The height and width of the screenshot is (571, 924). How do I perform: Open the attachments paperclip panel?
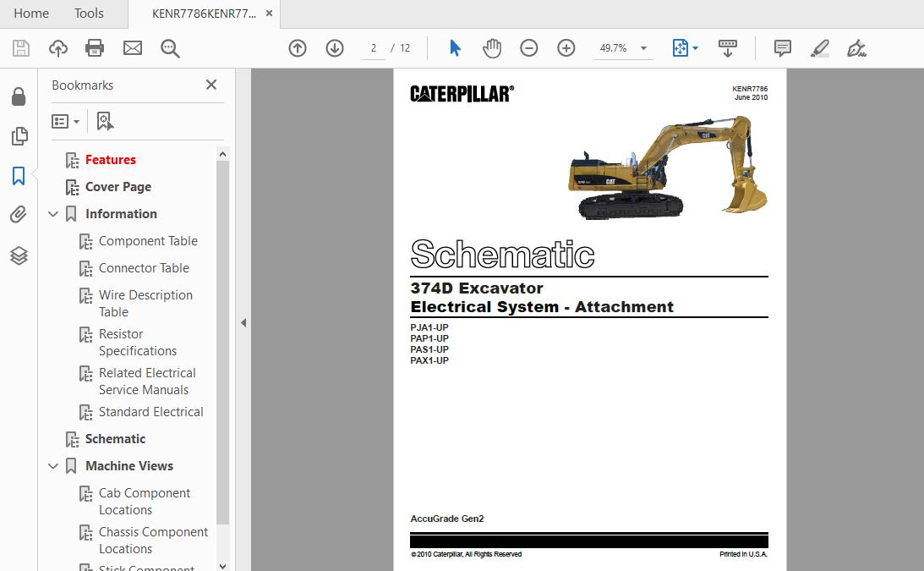pos(19,215)
